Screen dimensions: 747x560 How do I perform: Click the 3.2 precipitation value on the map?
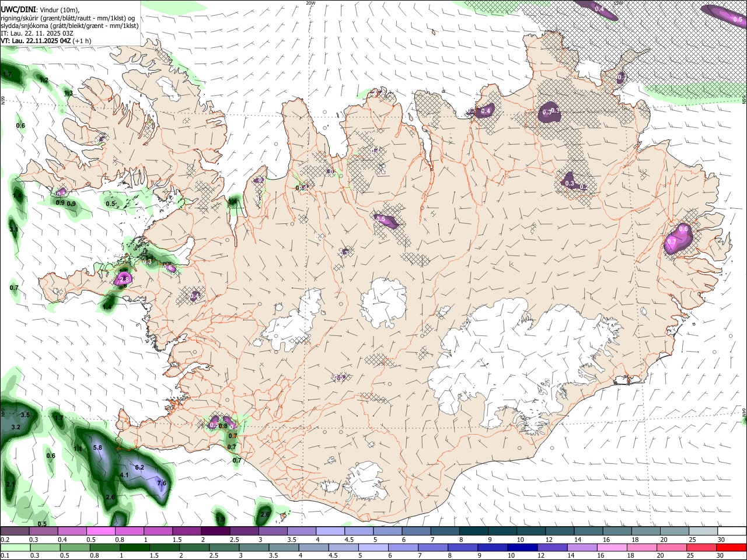click(x=16, y=428)
